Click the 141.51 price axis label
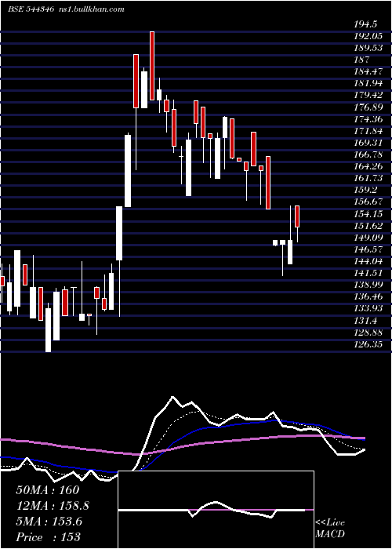 pyautogui.click(x=368, y=273)
